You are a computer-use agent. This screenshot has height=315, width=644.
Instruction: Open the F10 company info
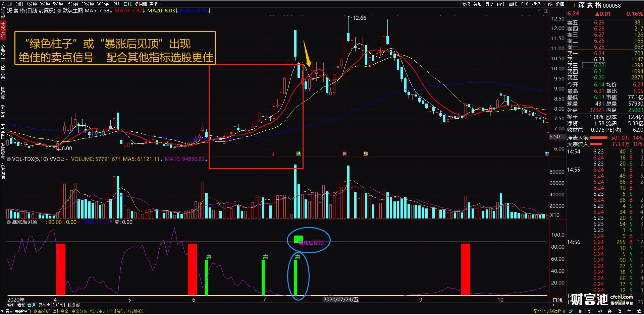(525, 4)
